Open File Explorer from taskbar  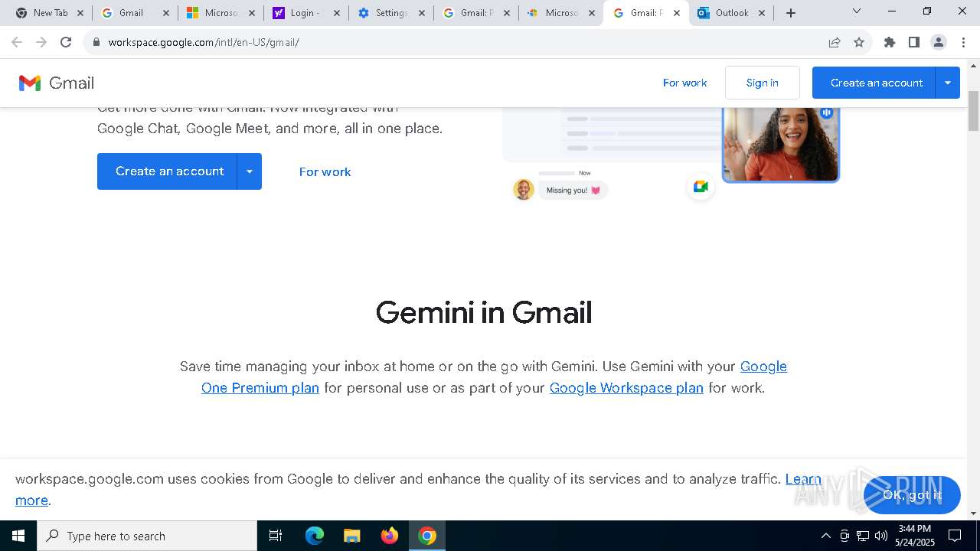[x=351, y=536]
